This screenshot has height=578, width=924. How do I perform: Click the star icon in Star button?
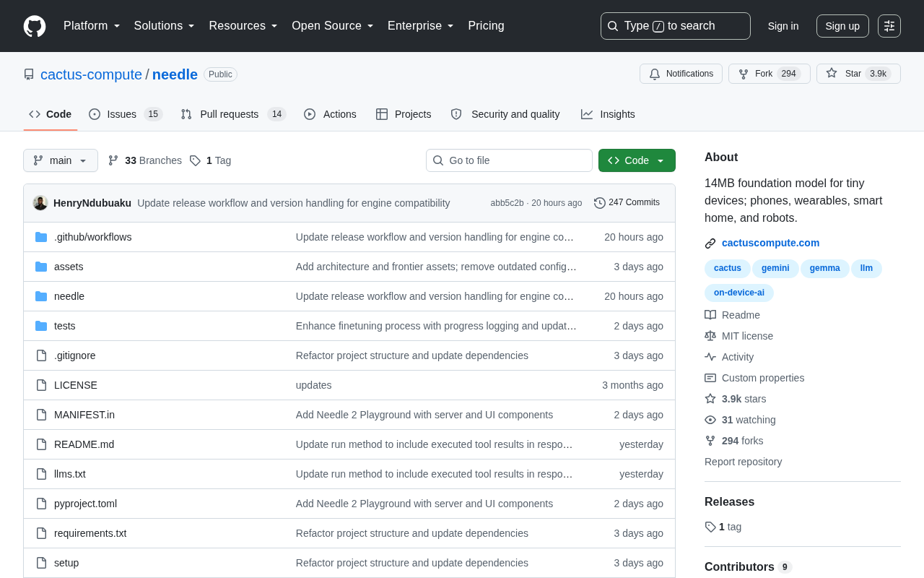click(x=832, y=73)
